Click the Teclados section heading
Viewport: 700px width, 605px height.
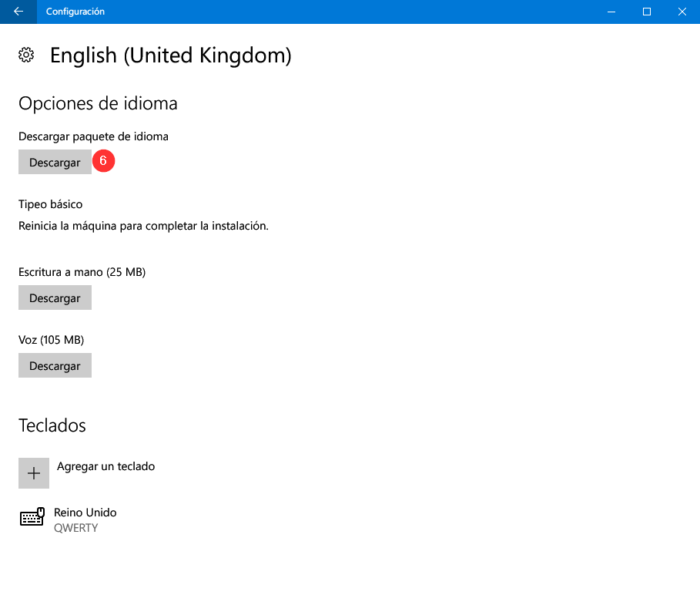point(52,425)
